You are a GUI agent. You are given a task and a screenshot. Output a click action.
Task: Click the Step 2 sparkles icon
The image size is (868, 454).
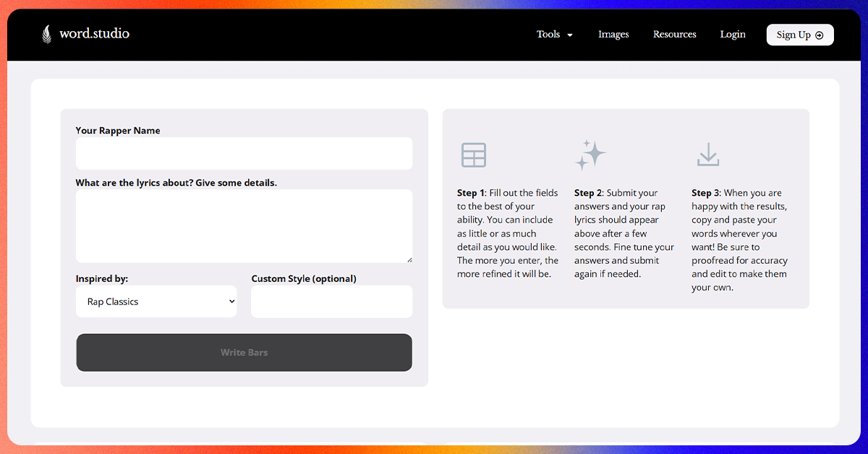click(x=590, y=155)
